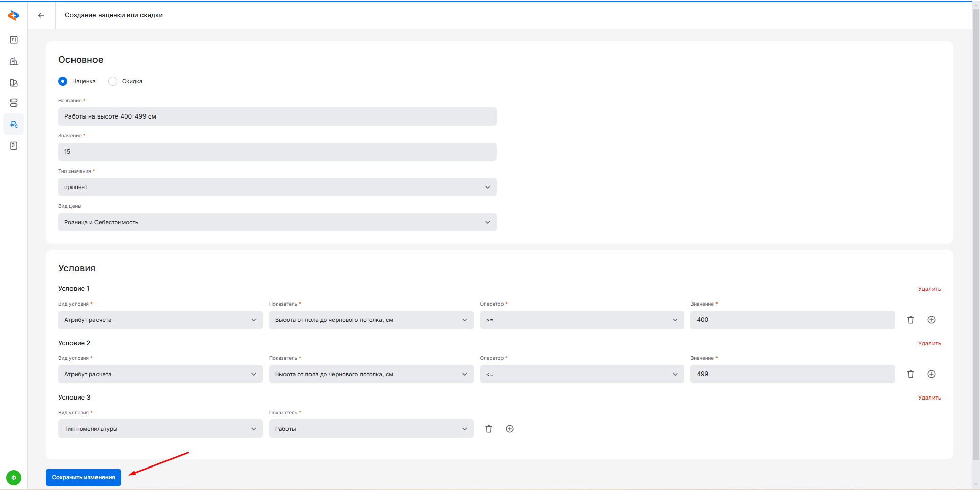980x490 pixels.
Task: Click the plus icon in Условие 3 row
Action: [509, 429]
